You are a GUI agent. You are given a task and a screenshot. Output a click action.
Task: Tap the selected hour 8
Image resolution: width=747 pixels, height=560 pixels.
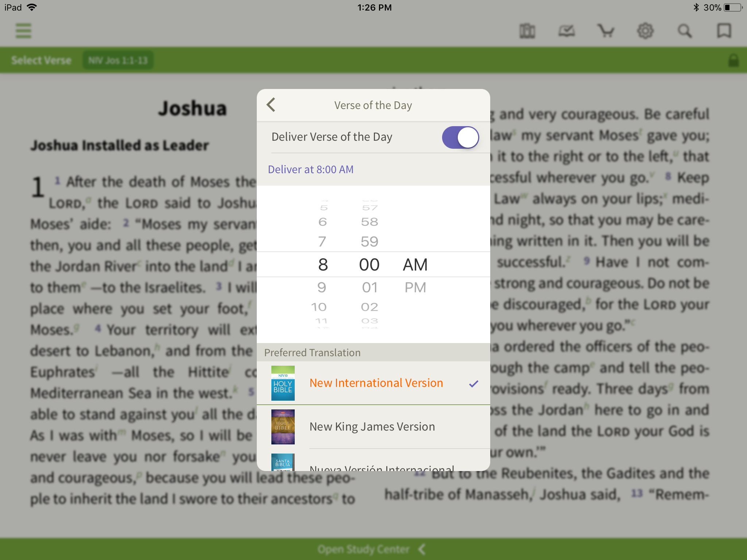click(323, 265)
